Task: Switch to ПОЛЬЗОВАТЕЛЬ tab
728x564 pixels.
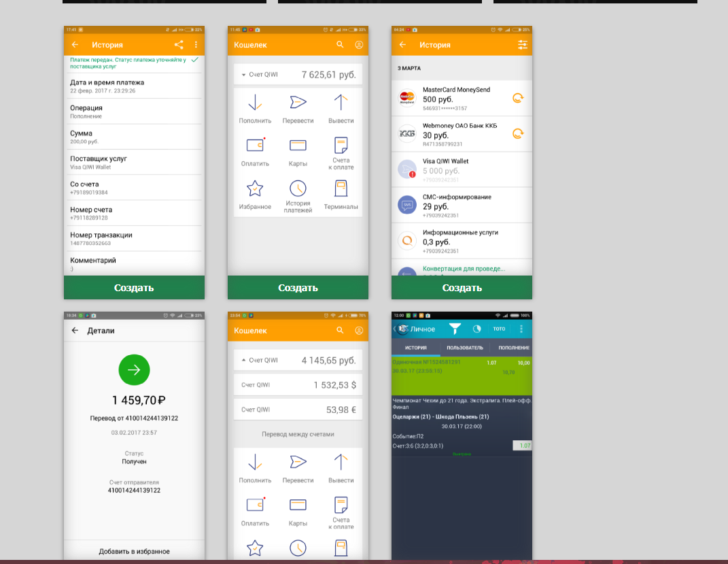Action: [x=465, y=348]
